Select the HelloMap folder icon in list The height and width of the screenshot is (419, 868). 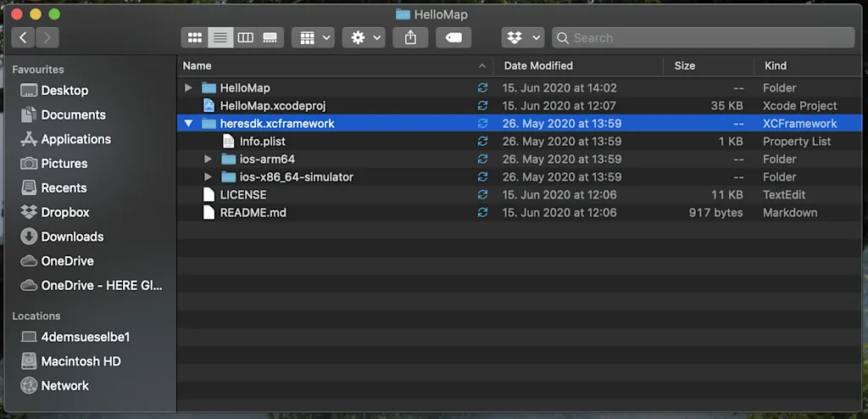(209, 87)
